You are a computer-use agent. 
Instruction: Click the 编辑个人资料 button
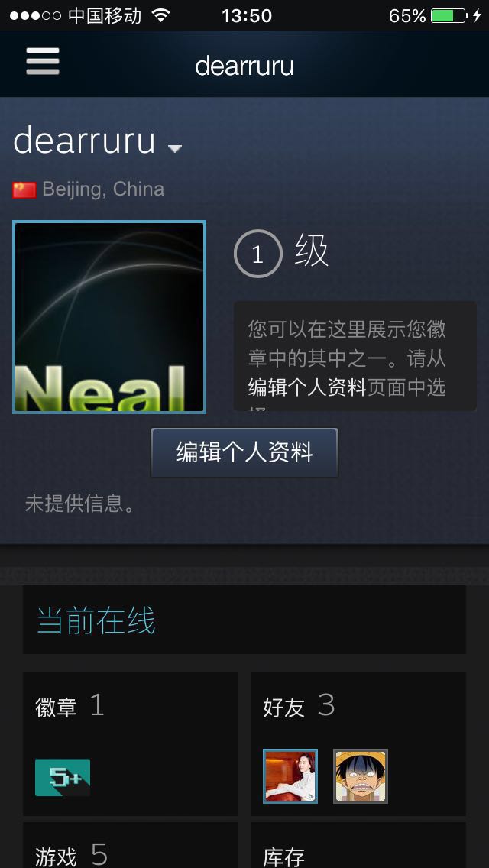tap(244, 452)
